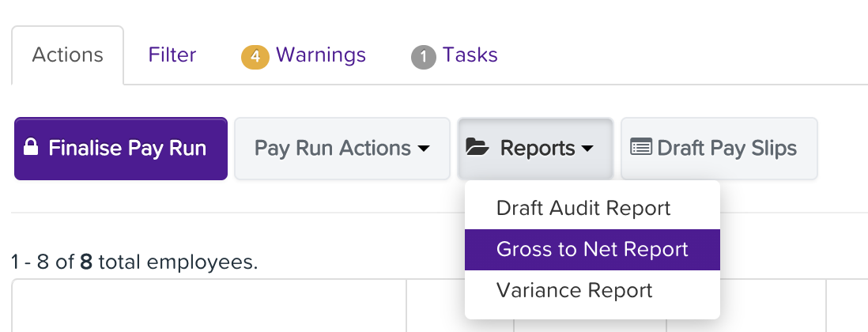Click the first column header cell in employee table

209,305
